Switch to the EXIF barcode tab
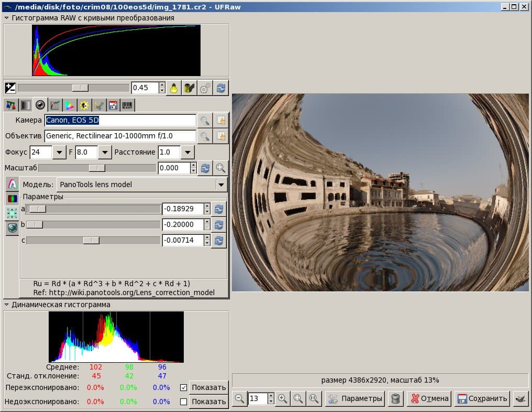Image resolution: width=532 pixels, height=412 pixels. pyautogui.click(x=127, y=105)
